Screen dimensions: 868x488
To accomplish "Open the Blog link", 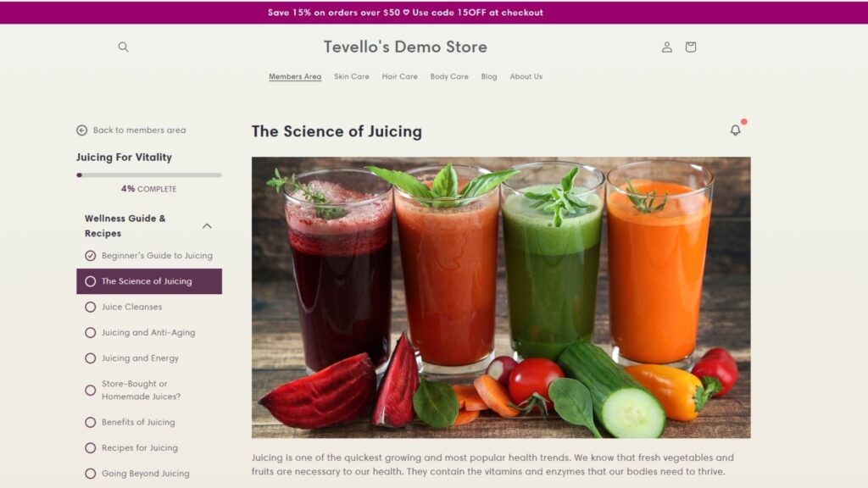I will coord(489,76).
